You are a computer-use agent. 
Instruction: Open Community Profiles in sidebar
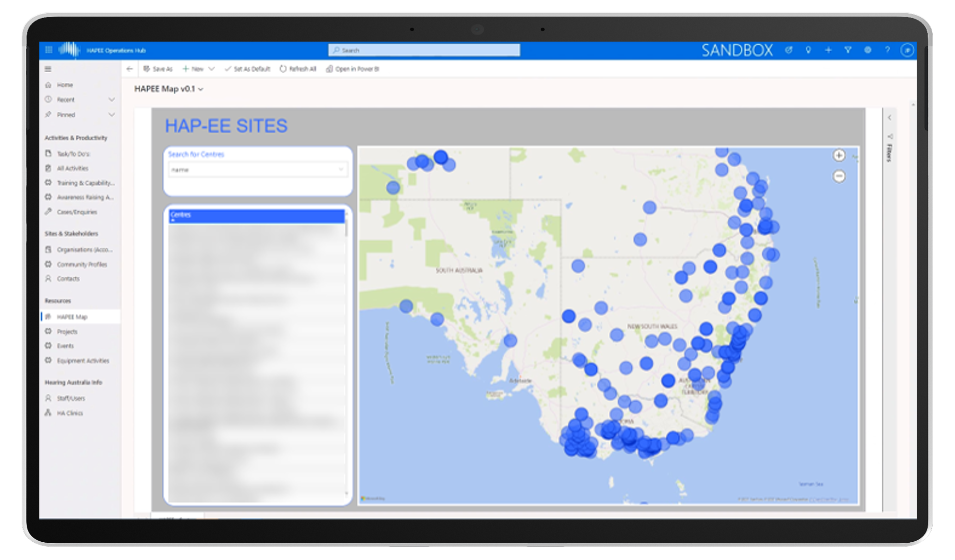[81, 264]
